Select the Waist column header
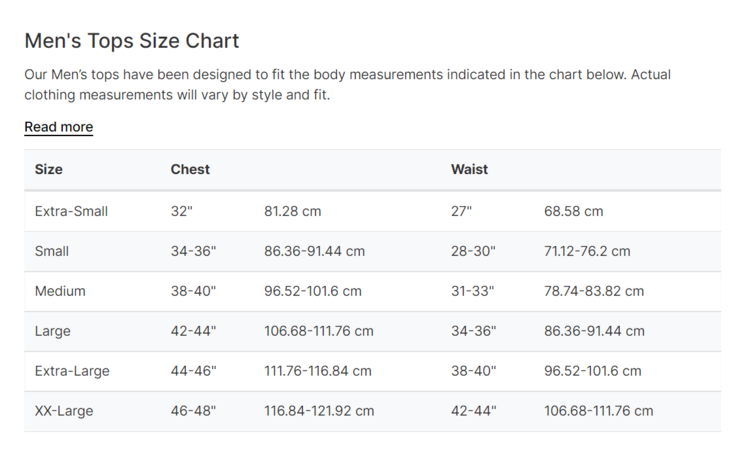Image resolution: width=750 pixels, height=464 pixels. 469,170
